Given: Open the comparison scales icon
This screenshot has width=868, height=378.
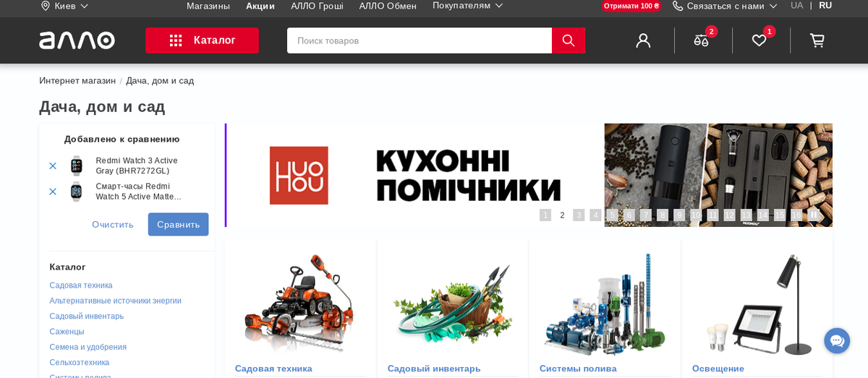Looking at the screenshot, I should (x=701, y=40).
